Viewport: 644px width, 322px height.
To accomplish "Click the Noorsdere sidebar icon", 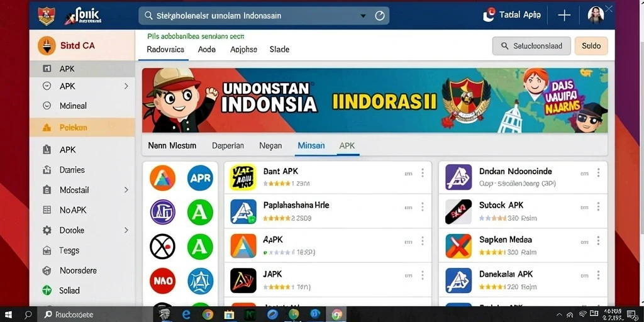I will 47,270.
